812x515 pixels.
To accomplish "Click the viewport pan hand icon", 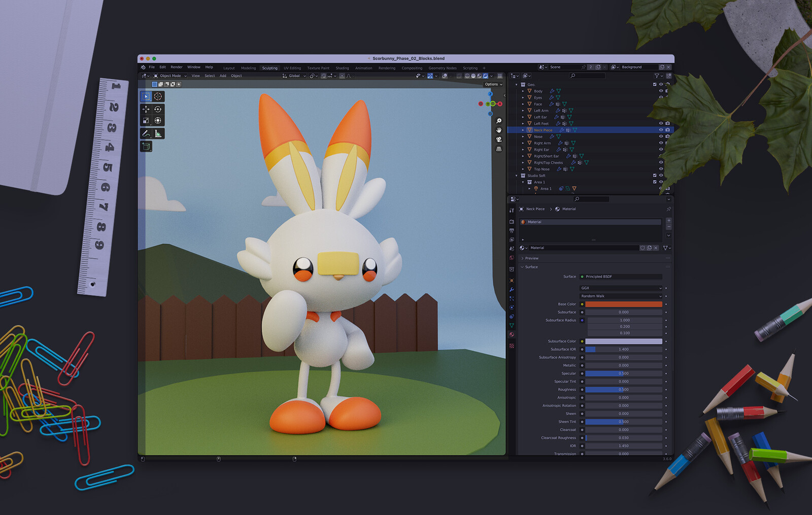I will tap(499, 130).
